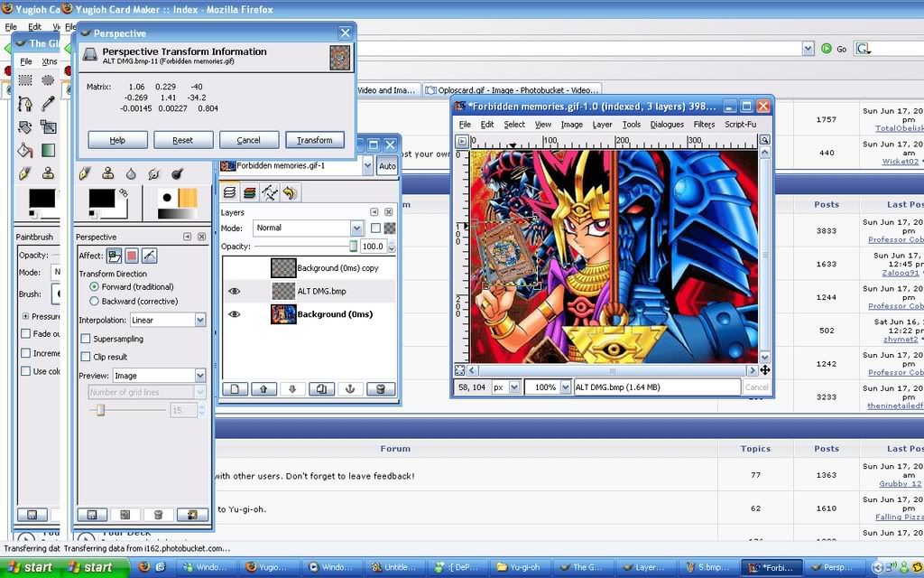
Task: Save Perspective tool options to preset
Action: 93,514
